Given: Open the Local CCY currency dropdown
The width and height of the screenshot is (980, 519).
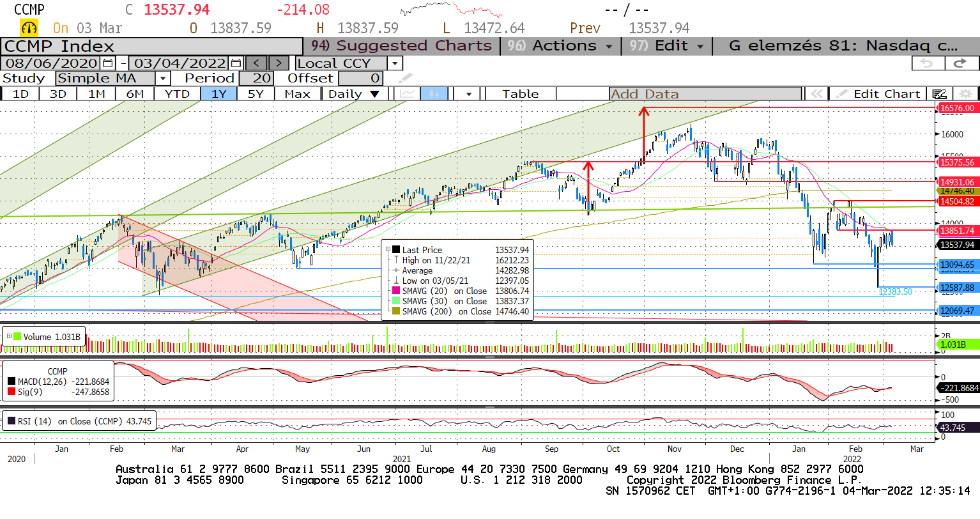Looking at the screenshot, I should click(395, 63).
